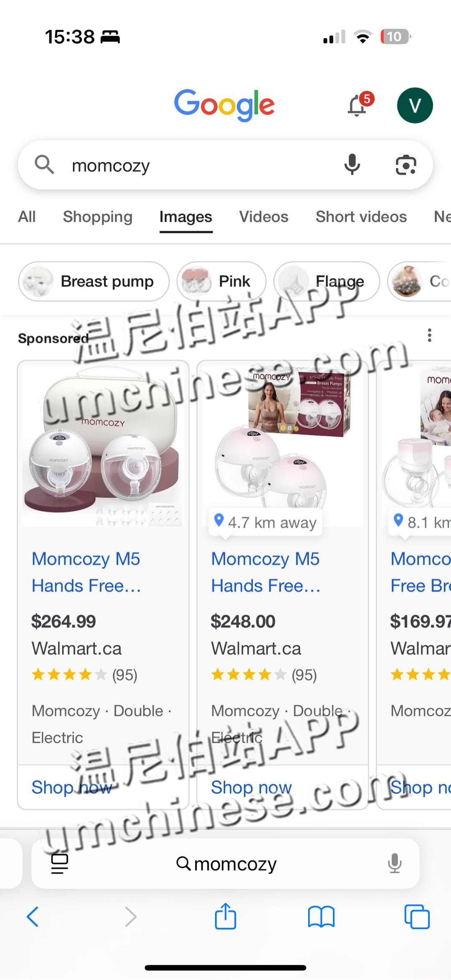This screenshot has width=451, height=980.
Task: Show open Safari tabs
Action: pos(417,917)
